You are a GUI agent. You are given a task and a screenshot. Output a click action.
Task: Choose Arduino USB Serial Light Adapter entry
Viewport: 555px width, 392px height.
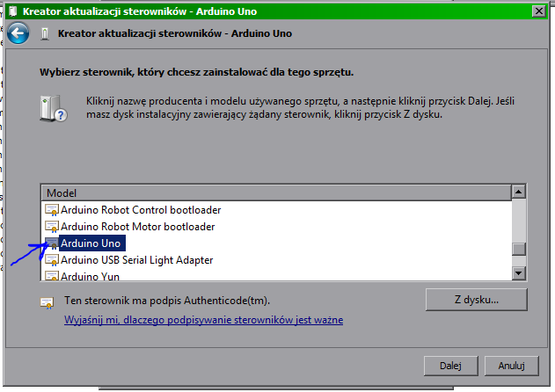(136, 260)
